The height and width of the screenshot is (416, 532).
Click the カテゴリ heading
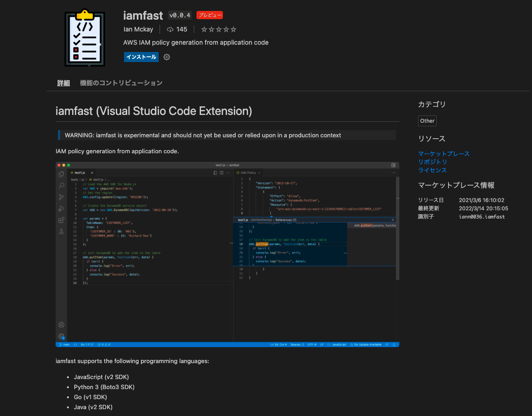(432, 104)
